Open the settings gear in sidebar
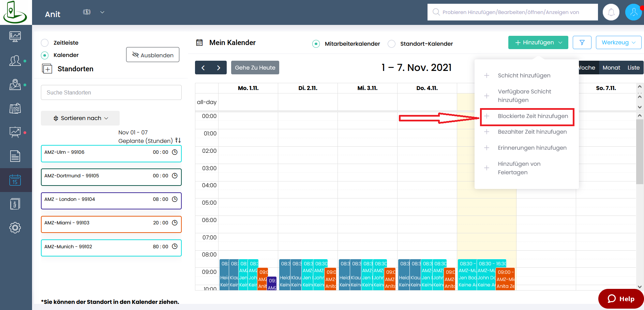Image resolution: width=644 pixels, height=310 pixels. pyautogui.click(x=15, y=227)
